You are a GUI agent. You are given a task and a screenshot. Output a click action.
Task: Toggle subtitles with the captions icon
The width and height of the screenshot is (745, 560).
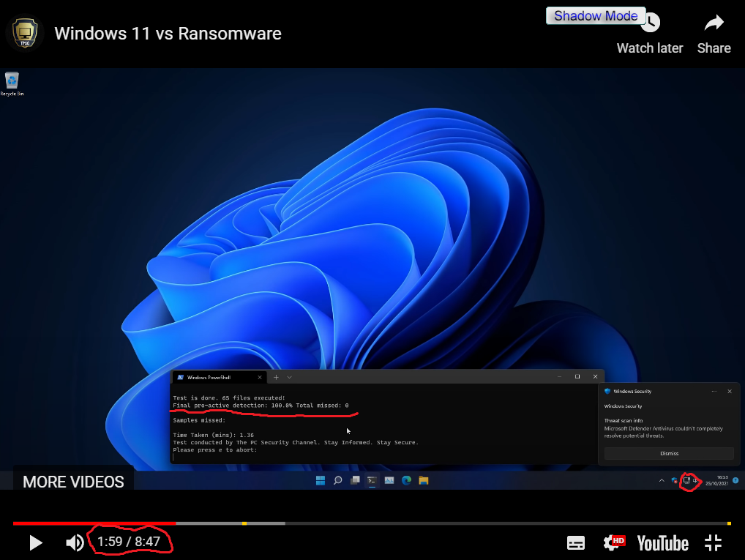tap(576, 543)
